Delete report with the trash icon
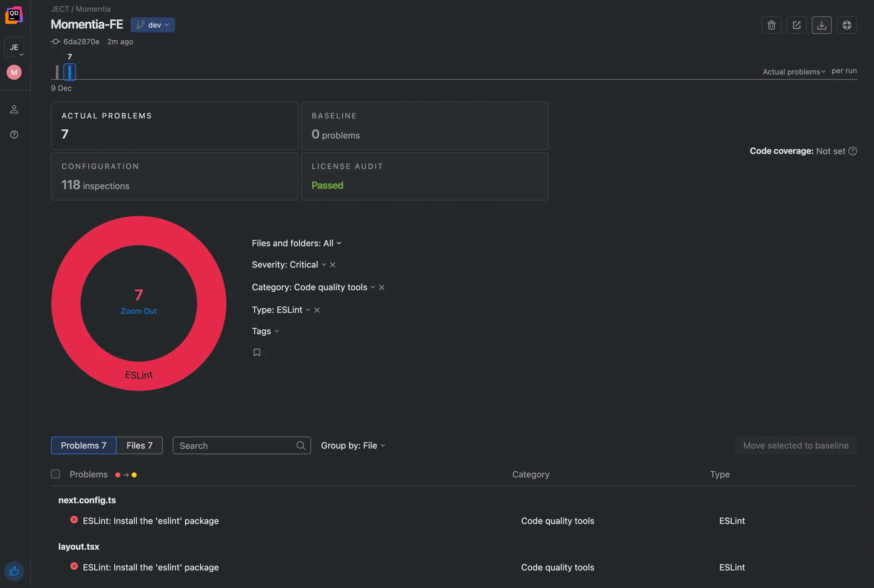This screenshot has height=588, width=874. click(x=772, y=25)
